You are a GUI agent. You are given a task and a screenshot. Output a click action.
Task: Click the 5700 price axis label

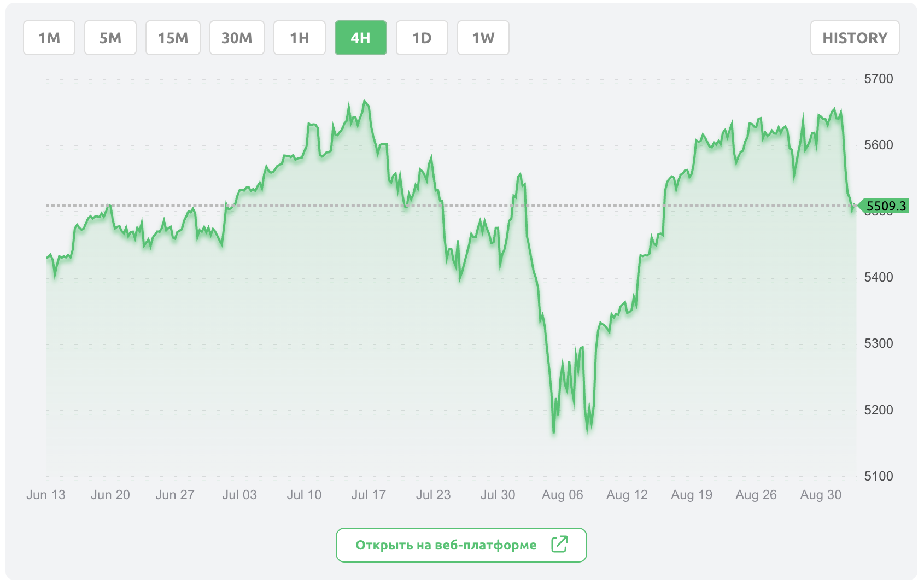click(x=878, y=79)
